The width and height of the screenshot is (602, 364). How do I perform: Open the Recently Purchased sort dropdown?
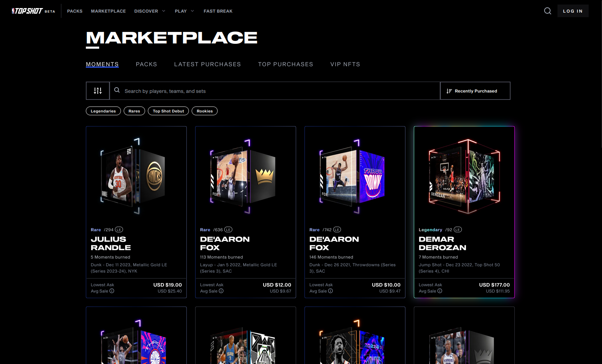(x=475, y=91)
